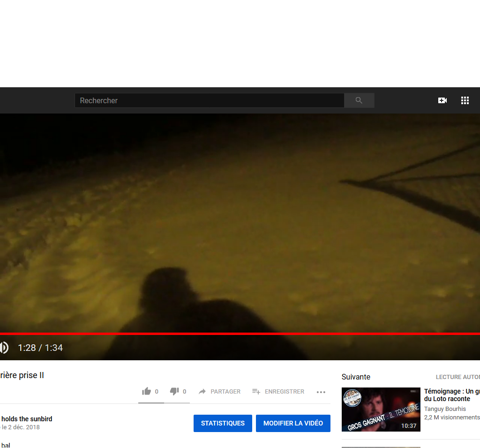Click the MODIFIER LA VIDÉO button

coord(293,423)
